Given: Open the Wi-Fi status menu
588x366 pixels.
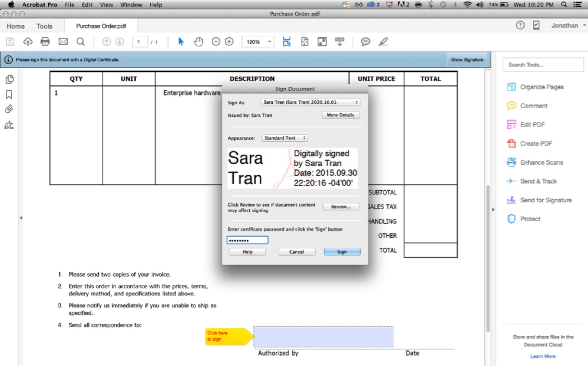Looking at the screenshot, I should point(468,5).
